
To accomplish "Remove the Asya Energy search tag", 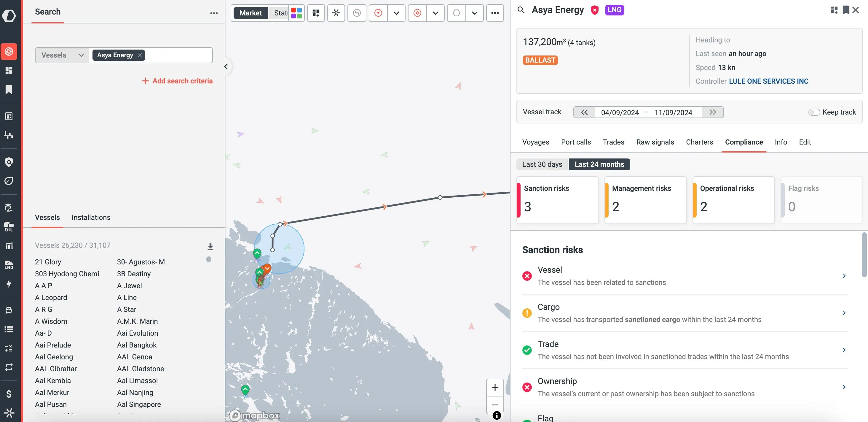I will pos(140,55).
